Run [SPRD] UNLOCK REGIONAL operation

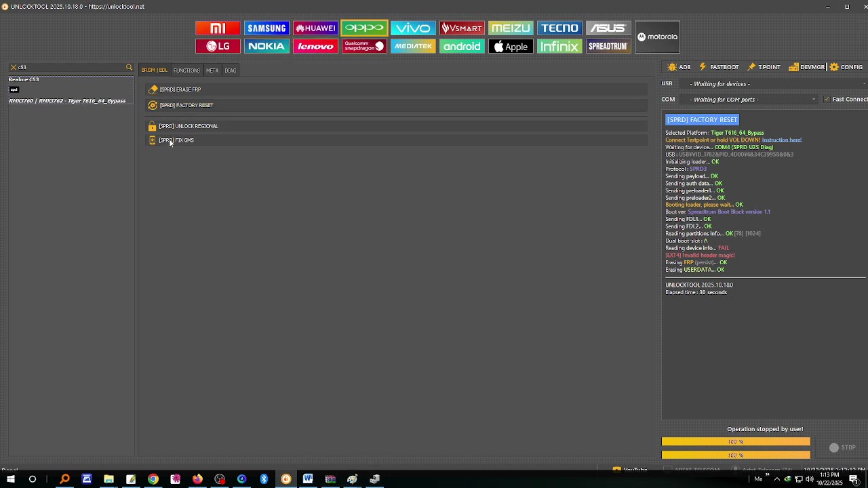tap(397, 126)
